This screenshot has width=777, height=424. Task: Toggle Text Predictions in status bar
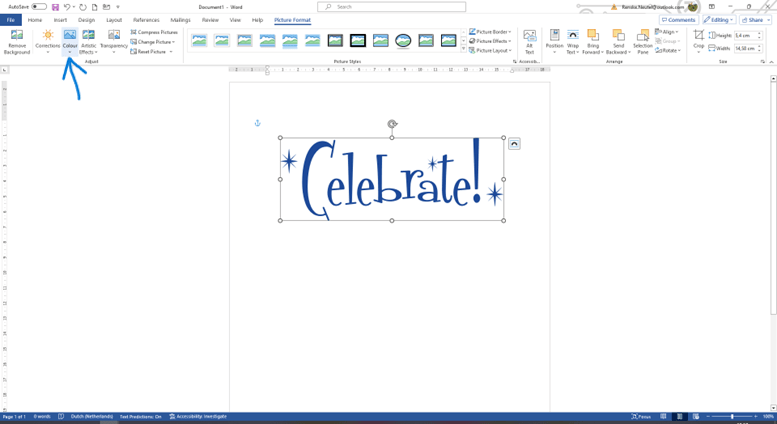pyautogui.click(x=140, y=416)
